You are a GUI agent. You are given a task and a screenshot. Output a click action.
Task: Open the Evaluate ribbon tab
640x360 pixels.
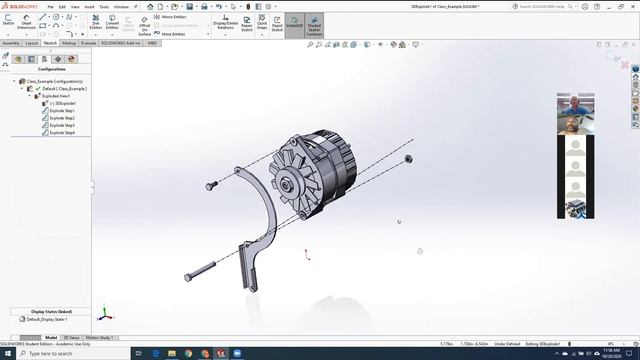point(88,43)
